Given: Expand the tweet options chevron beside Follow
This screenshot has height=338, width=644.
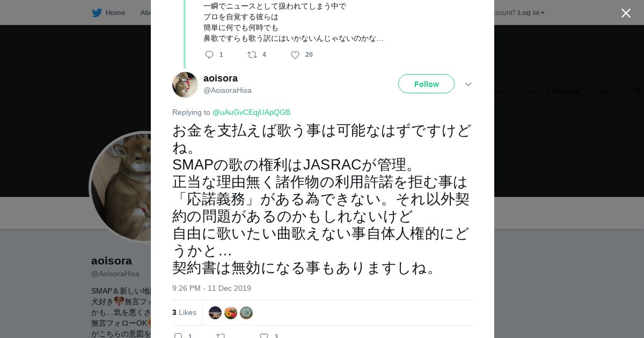Looking at the screenshot, I should (469, 84).
